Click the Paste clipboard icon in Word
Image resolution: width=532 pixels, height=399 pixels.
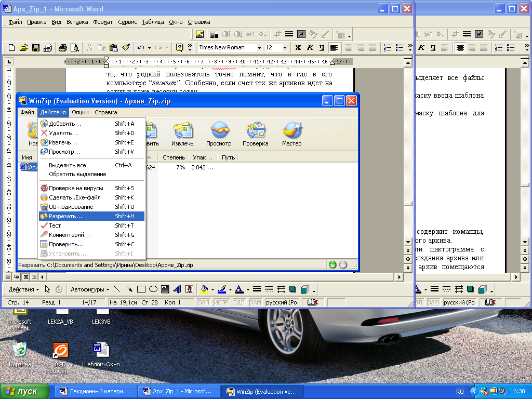click(114, 47)
